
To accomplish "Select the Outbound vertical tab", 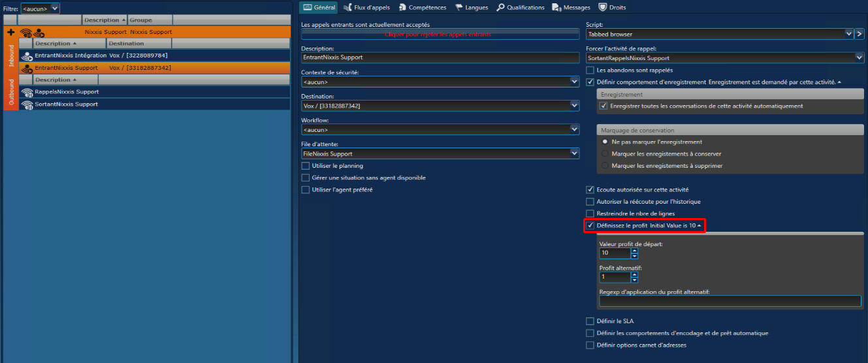I will (10, 93).
